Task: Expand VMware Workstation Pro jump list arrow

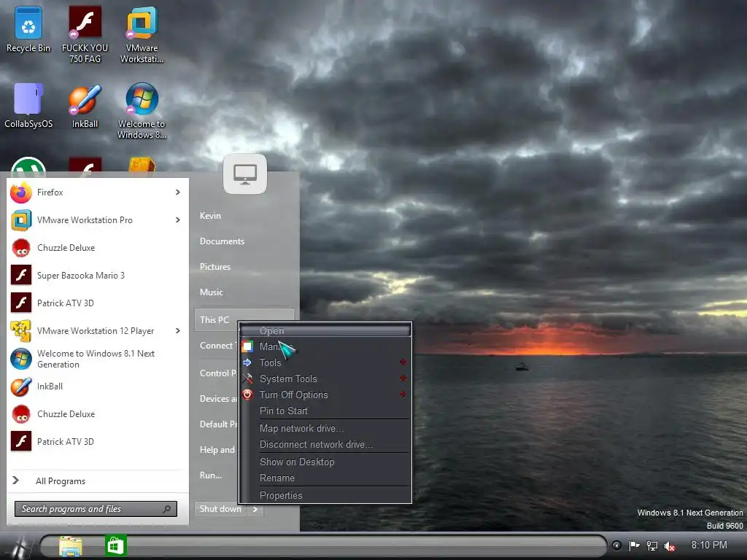Action: coord(178,220)
